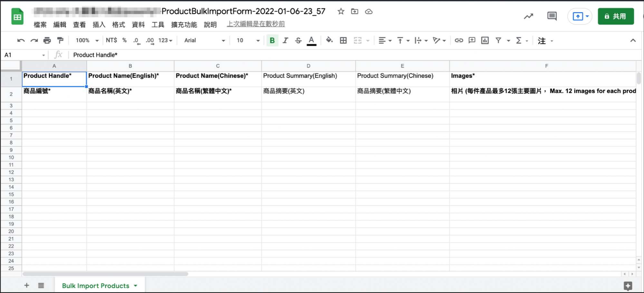644x293 pixels.
Task: Open horizontal align dropdown
Action: pos(385,41)
